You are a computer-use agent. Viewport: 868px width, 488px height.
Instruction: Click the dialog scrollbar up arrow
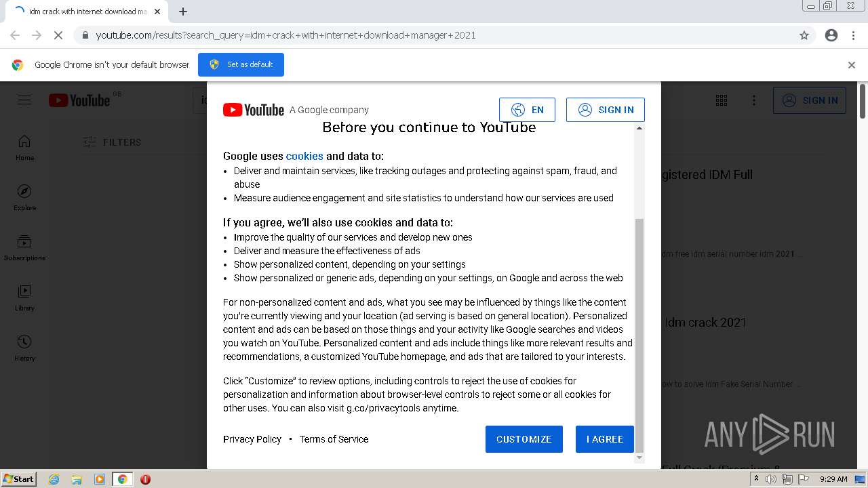639,128
